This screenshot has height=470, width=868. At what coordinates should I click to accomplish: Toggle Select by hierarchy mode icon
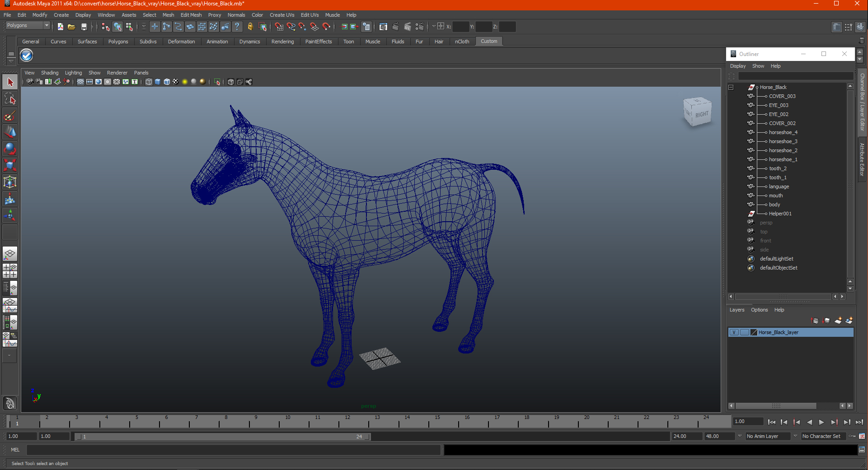point(106,27)
